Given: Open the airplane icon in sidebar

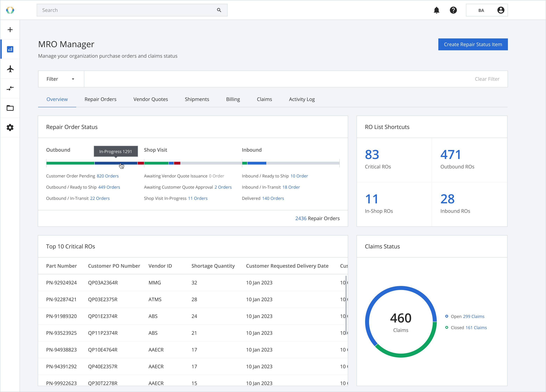Looking at the screenshot, I should point(10,69).
